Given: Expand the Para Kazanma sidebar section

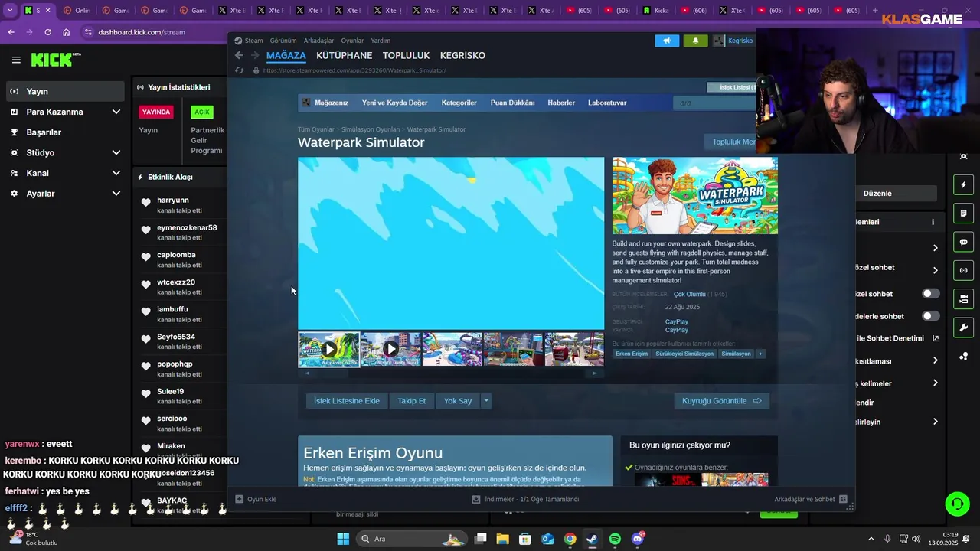Looking at the screenshot, I should point(116,112).
